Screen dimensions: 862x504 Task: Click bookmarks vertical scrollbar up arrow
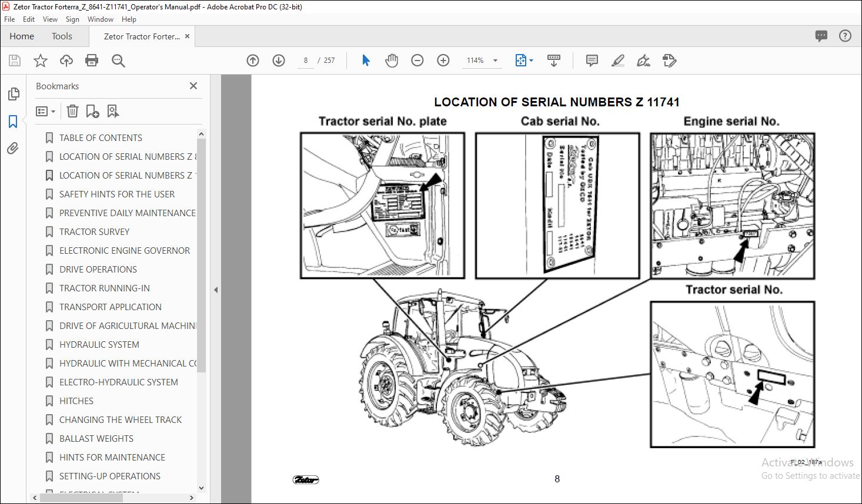click(x=201, y=134)
